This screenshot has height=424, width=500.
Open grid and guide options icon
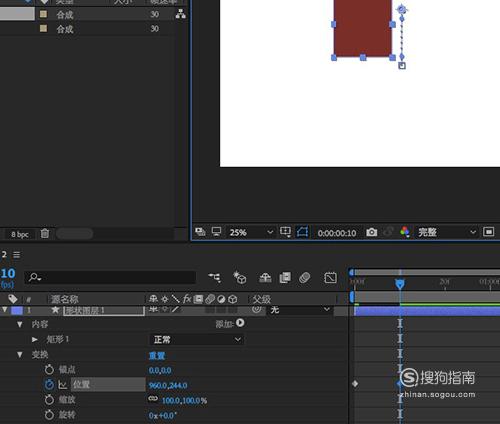285,232
